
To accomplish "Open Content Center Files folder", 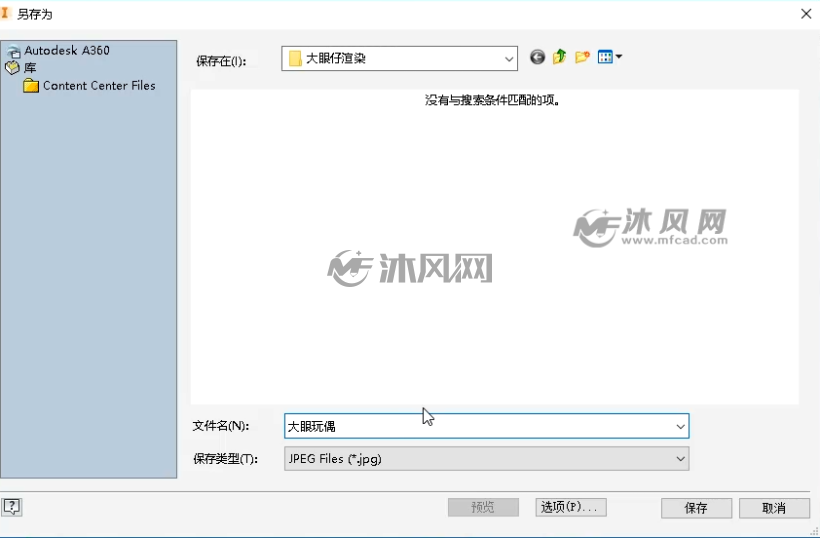I will (x=89, y=86).
